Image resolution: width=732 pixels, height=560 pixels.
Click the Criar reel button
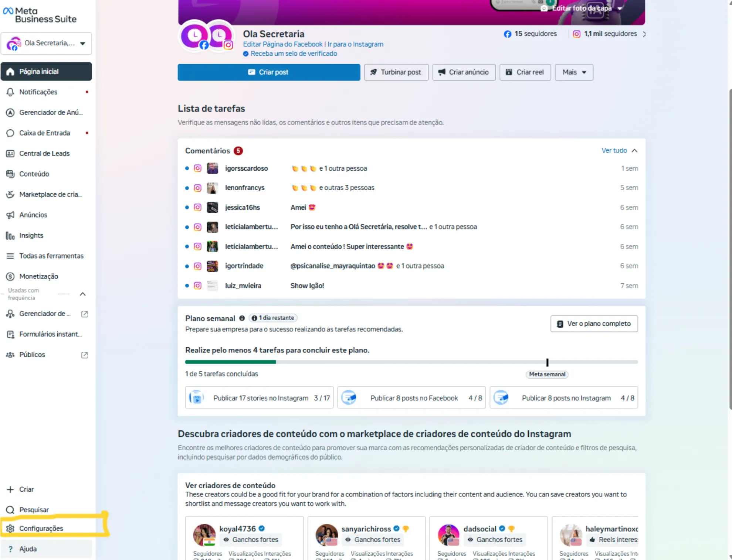pyautogui.click(x=525, y=72)
